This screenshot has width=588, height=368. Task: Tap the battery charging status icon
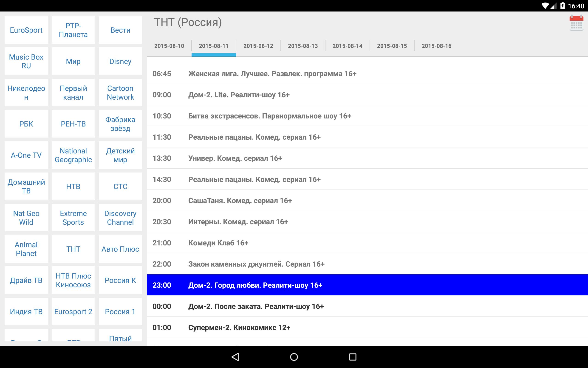point(562,6)
